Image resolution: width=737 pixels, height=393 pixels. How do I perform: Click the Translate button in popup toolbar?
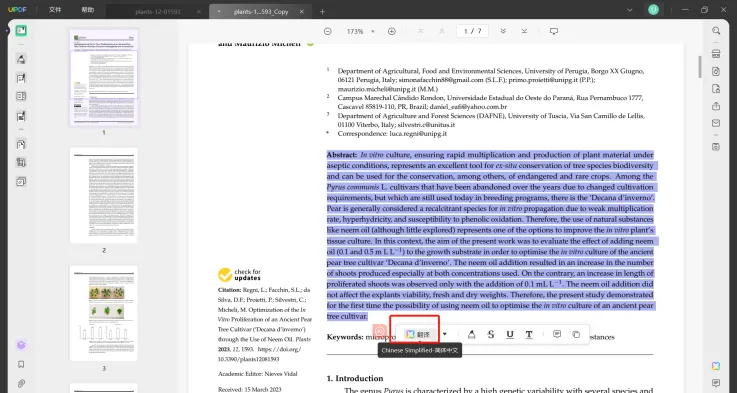click(418, 334)
